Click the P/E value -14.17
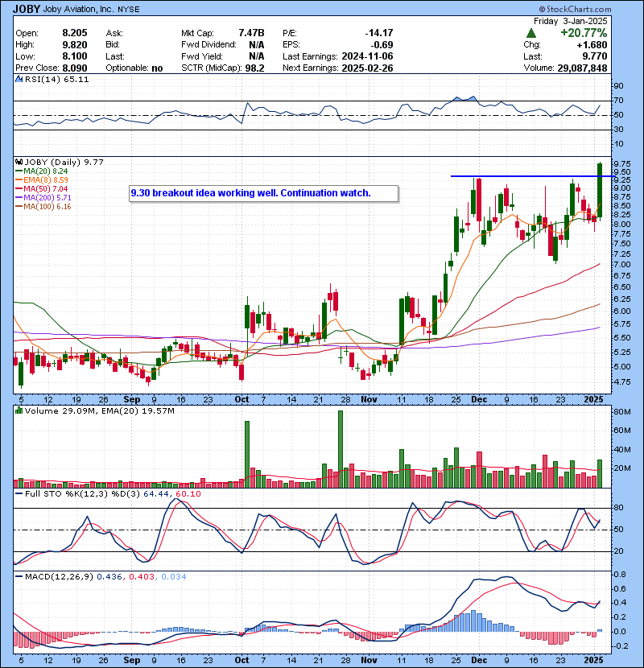 point(379,33)
